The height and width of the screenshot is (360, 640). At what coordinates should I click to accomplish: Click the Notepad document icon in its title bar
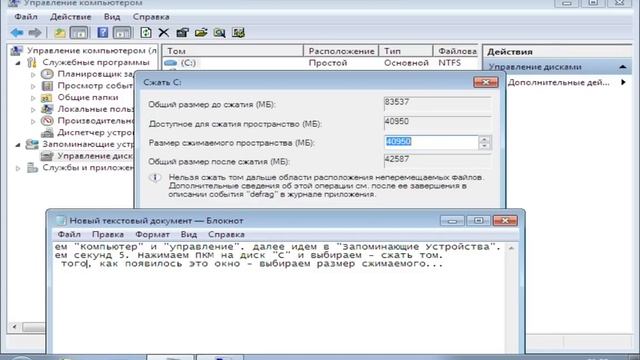point(60,220)
